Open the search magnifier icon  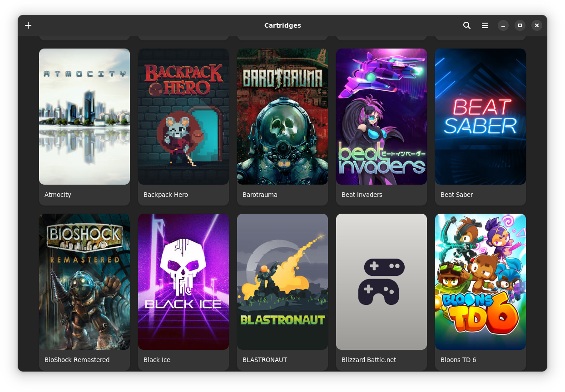pos(466,25)
